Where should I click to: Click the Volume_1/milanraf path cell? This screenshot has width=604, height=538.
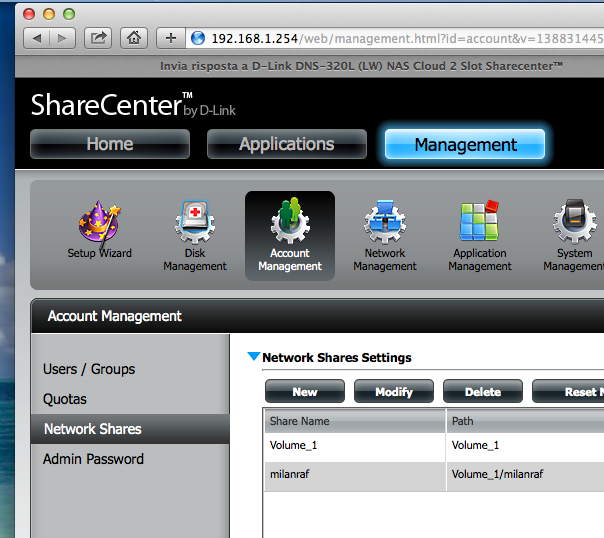525,474
